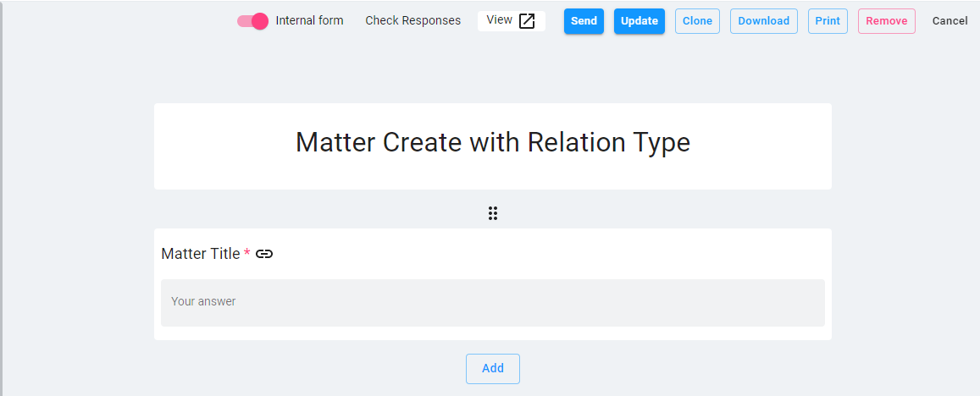This screenshot has width=980, height=396.
Task: Download the form
Action: [763, 21]
